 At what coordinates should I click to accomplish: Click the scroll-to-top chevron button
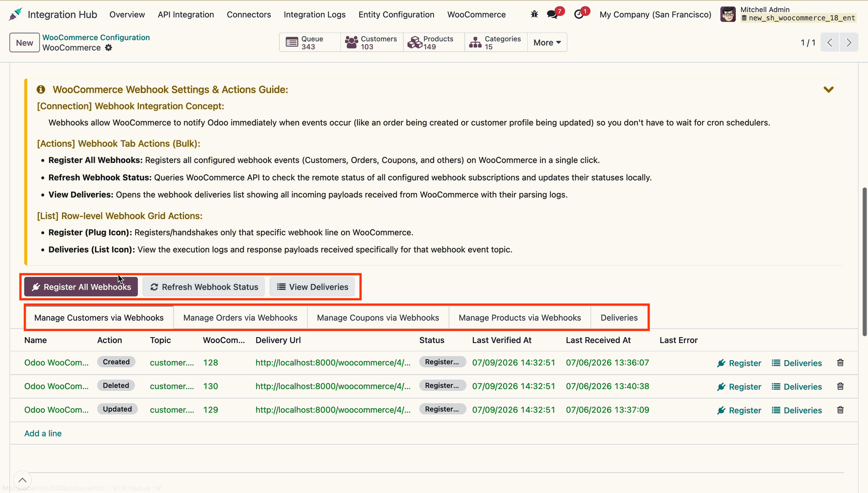22,480
